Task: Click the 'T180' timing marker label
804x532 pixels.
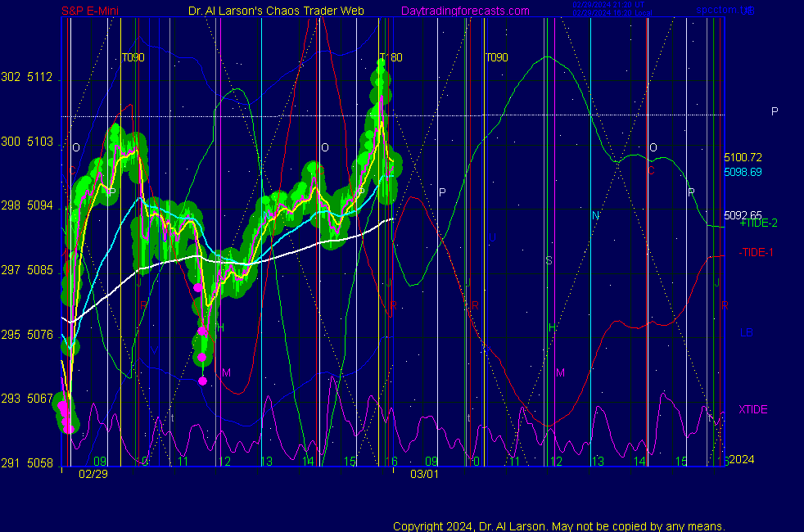Action: pyautogui.click(x=391, y=57)
